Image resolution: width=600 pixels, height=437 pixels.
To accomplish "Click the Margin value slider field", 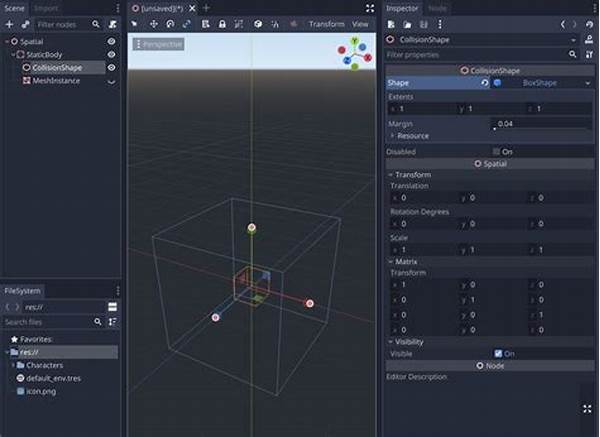I will (541, 124).
